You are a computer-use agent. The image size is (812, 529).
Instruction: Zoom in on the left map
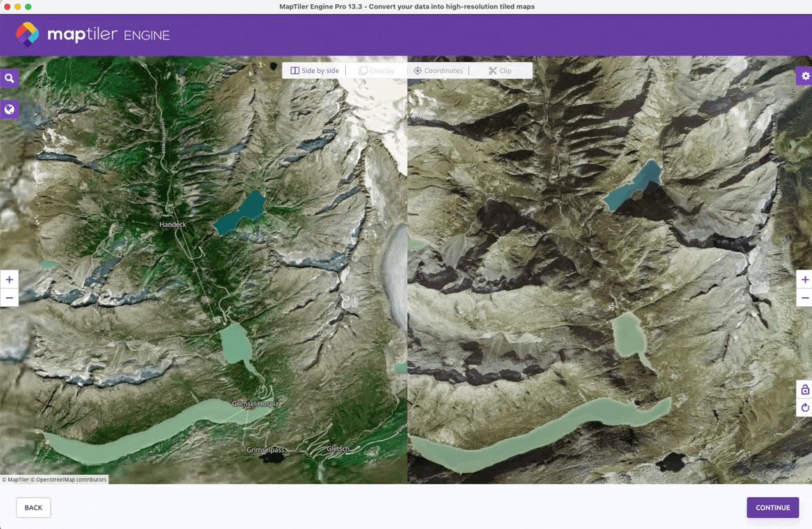(x=9, y=280)
